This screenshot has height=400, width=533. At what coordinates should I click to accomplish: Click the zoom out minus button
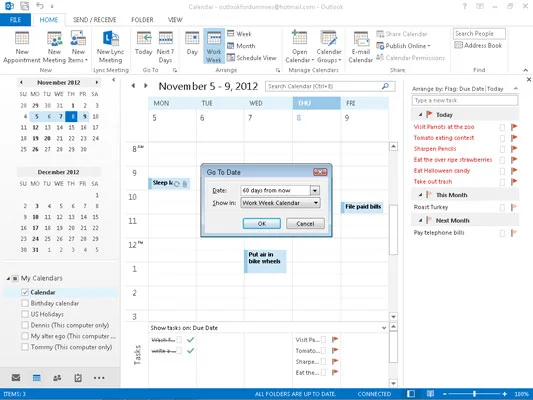445,394
